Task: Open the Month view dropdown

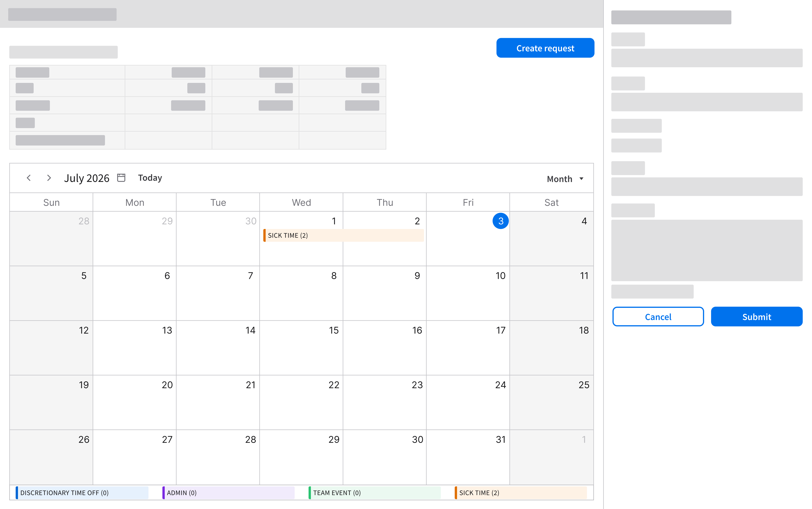Action: point(560,179)
